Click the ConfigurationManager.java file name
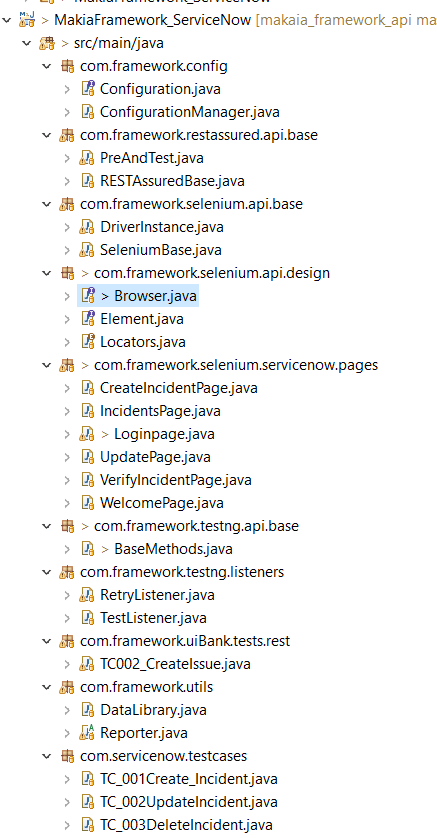 (x=190, y=112)
